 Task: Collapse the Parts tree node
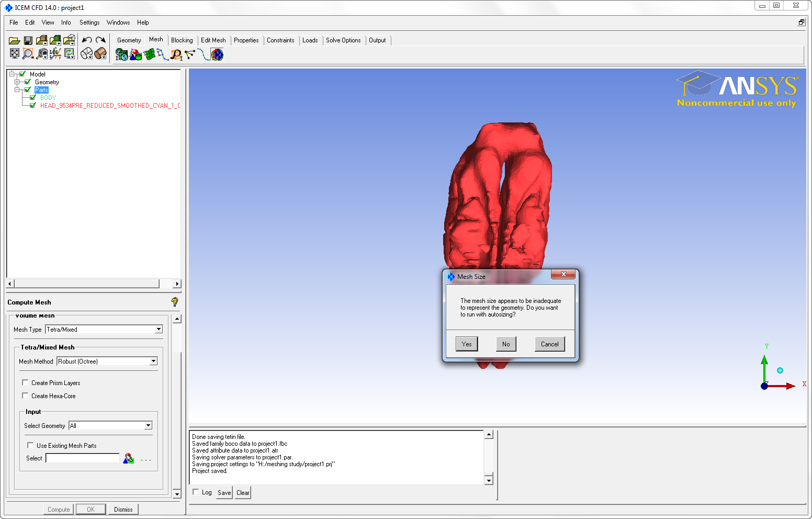(x=17, y=89)
